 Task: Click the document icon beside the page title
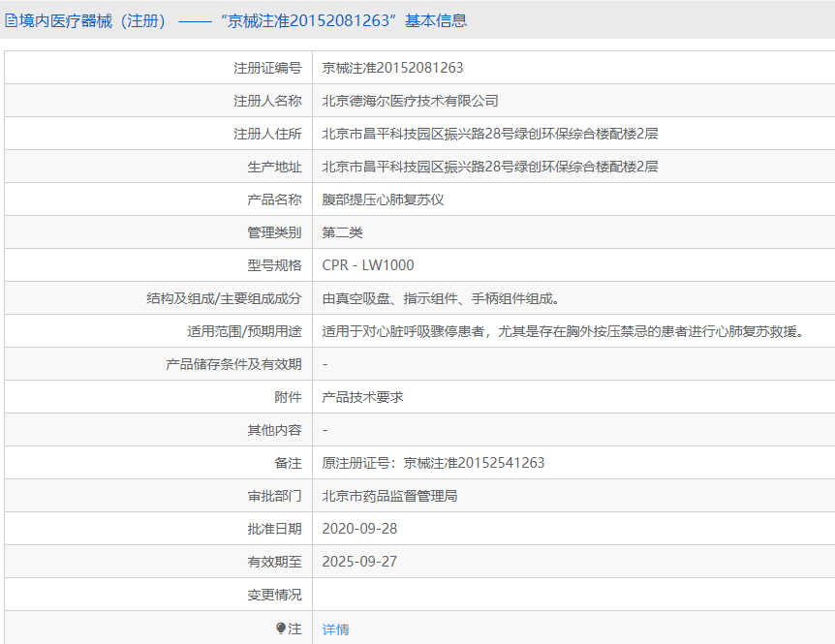pos(11,20)
